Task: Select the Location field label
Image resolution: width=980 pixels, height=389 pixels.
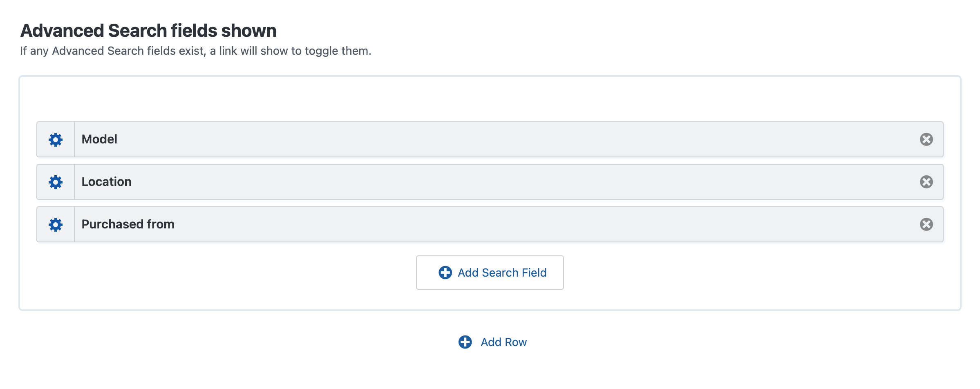Action: pos(106,182)
